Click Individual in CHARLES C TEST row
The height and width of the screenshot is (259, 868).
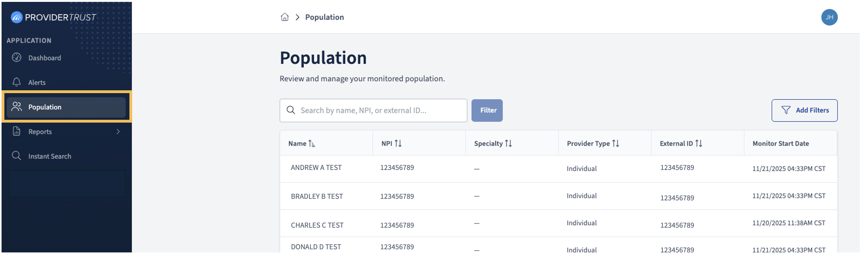click(582, 223)
